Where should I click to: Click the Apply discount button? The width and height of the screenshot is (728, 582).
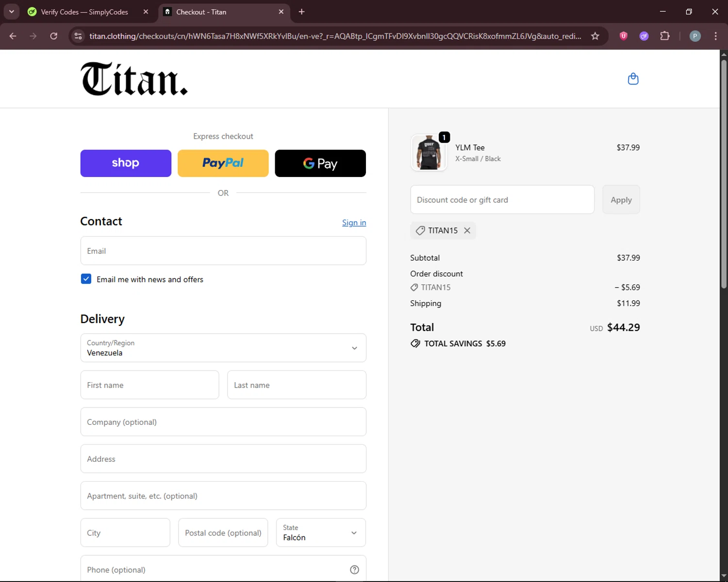(621, 199)
